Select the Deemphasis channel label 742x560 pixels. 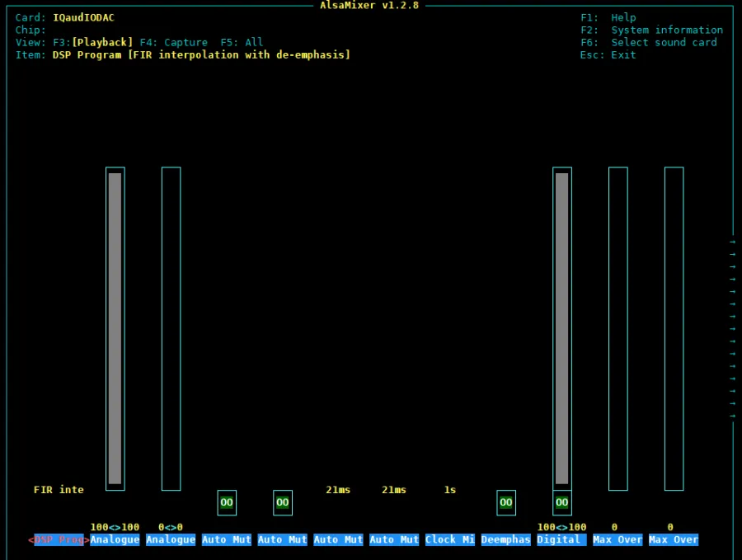(x=505, y=539)
